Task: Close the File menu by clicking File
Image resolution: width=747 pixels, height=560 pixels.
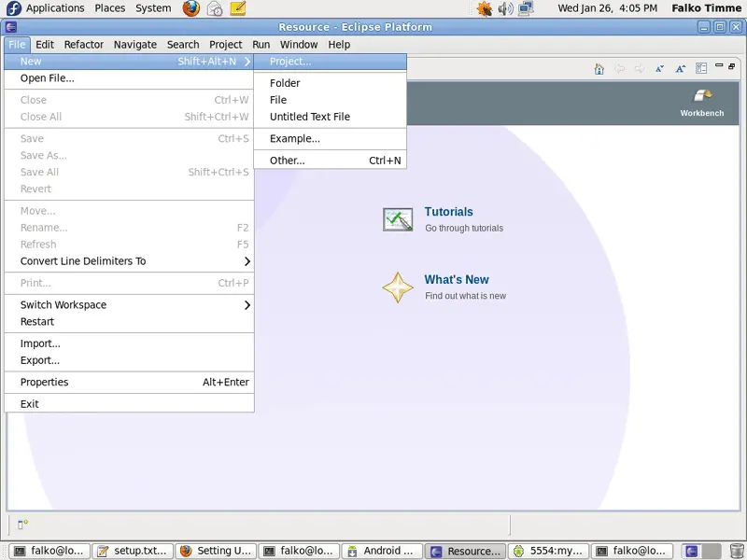Action: 17,44
